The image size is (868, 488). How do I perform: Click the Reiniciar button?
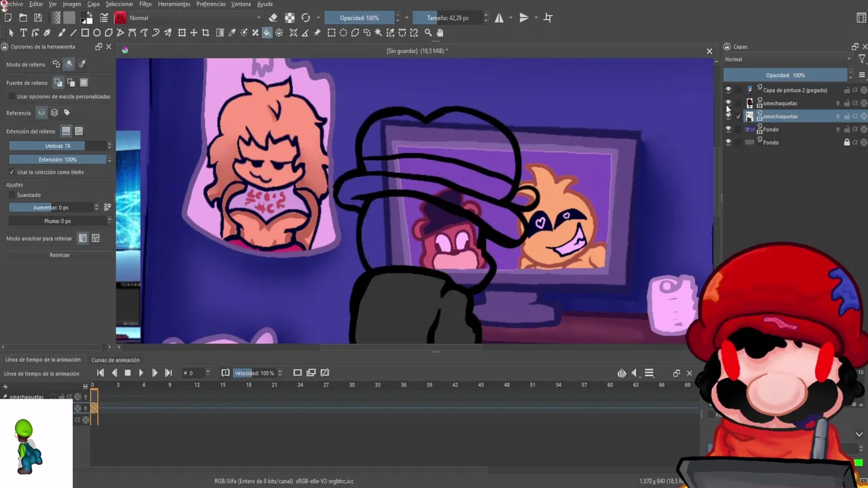point(60,255)
